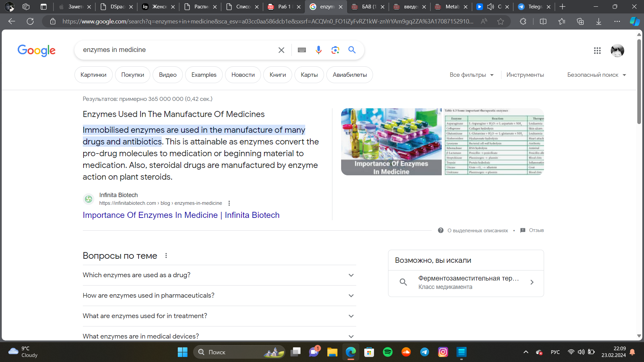Select the Видео filter

click(168, 75)
